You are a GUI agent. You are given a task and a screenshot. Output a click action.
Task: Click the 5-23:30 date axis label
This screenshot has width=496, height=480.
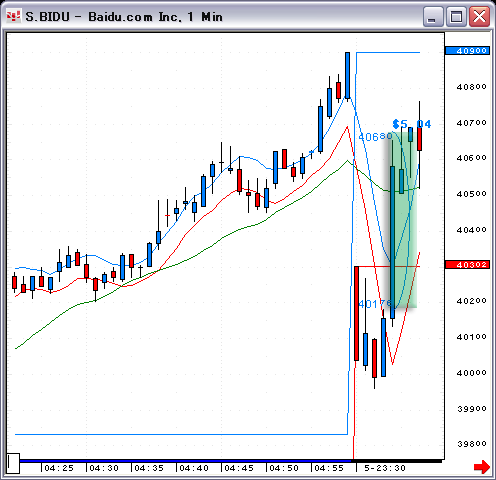[385, 468]
